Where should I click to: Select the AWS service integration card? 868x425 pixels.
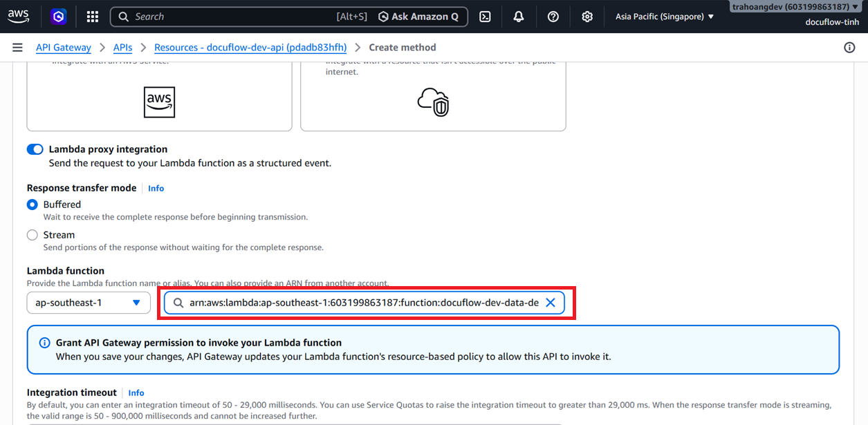[159, 96]
